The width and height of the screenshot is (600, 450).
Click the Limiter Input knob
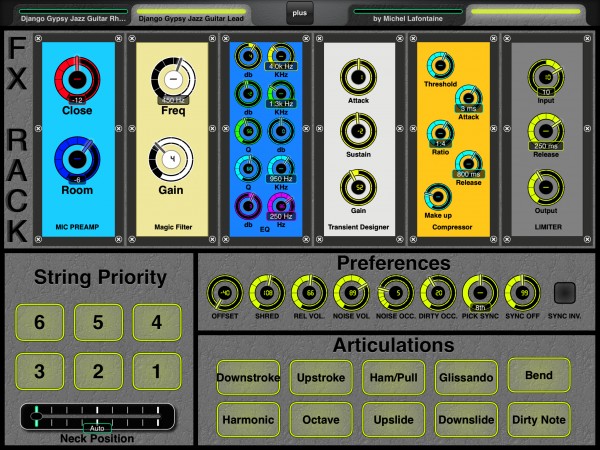tap(546, 77)
